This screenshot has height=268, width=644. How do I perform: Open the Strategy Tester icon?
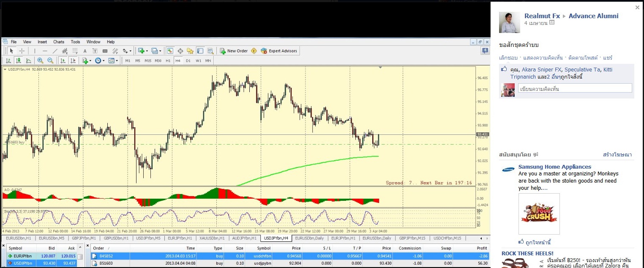point(210,51)
